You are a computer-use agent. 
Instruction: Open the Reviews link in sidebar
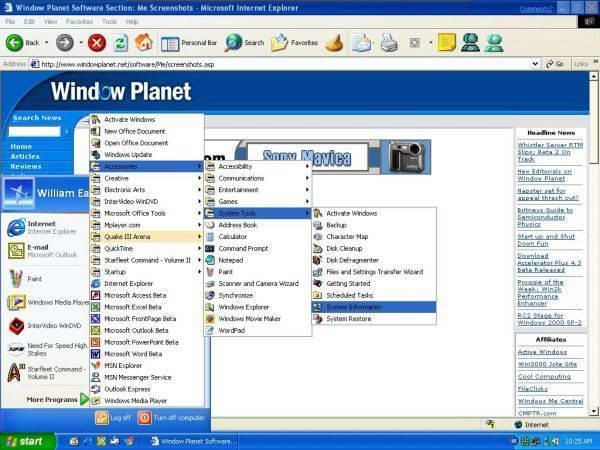(x=26, y=166)
